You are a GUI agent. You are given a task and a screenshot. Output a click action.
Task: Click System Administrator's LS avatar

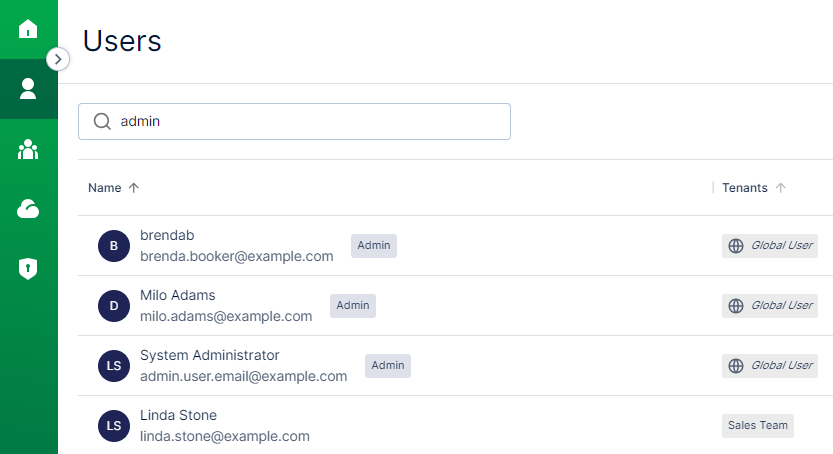pyautogui.click(x=114, y=366)
